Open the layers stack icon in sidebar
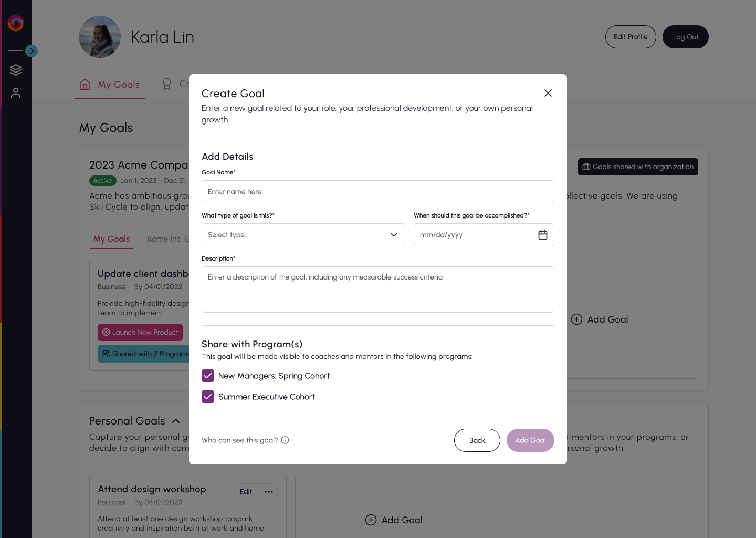 coord(16,70)
